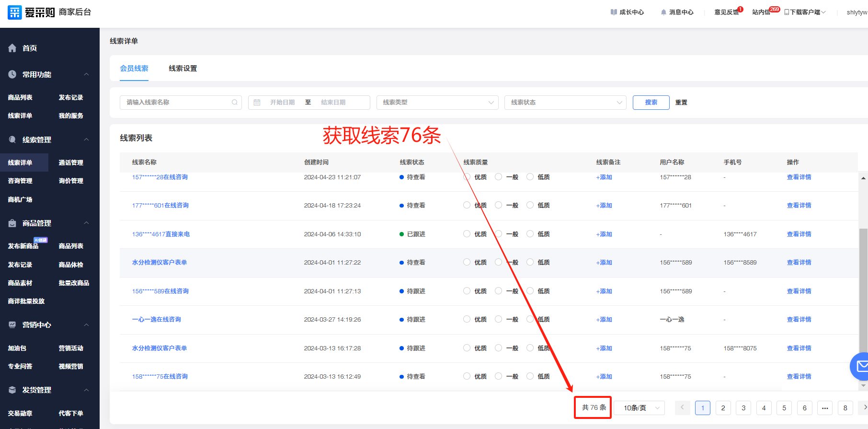Image resolution: width=868 pixels, height=429 pixels.
Task: Open 消息中心 bell notification
Action: coord(663,12)
